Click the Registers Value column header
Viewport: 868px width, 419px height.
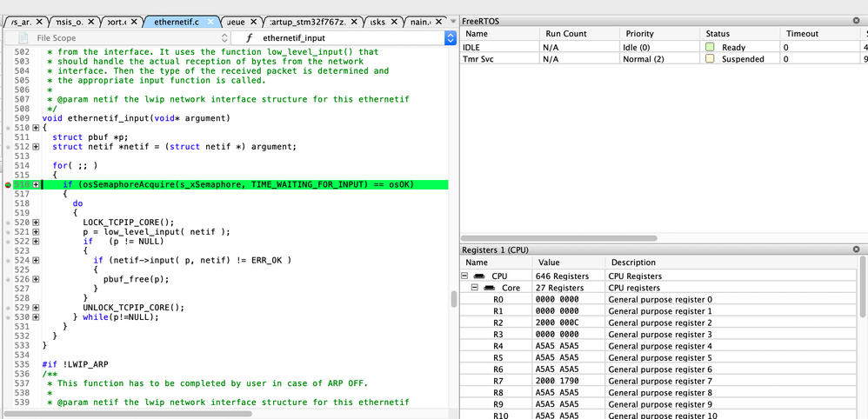pyautogui.click(x=569, y=263)
